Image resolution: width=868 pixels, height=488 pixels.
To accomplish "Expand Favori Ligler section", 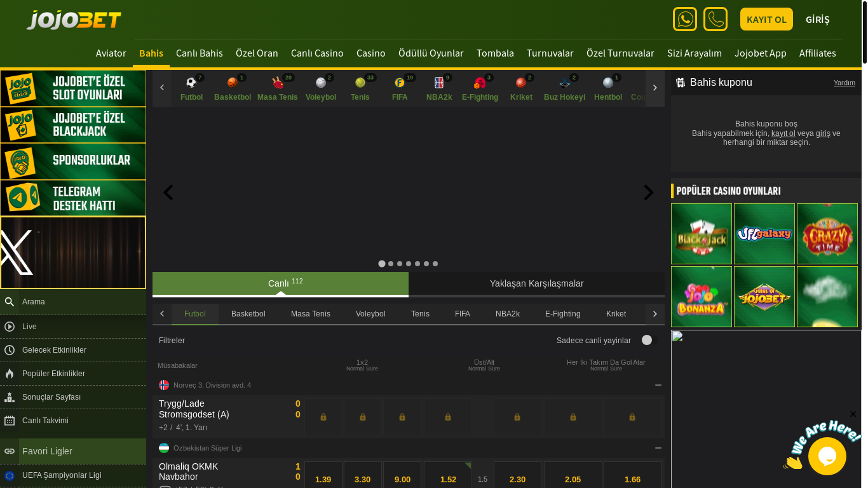I will click(73, 451).
